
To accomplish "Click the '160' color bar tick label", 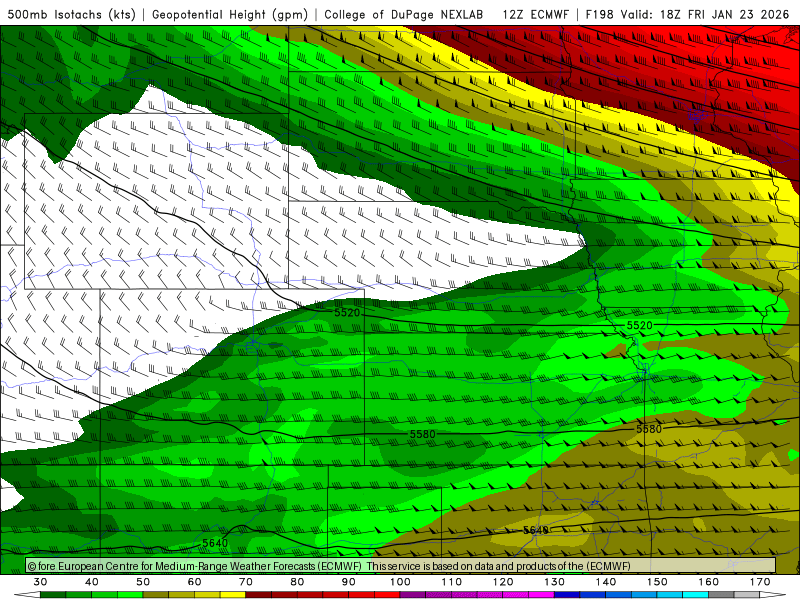I will point(709,582).
